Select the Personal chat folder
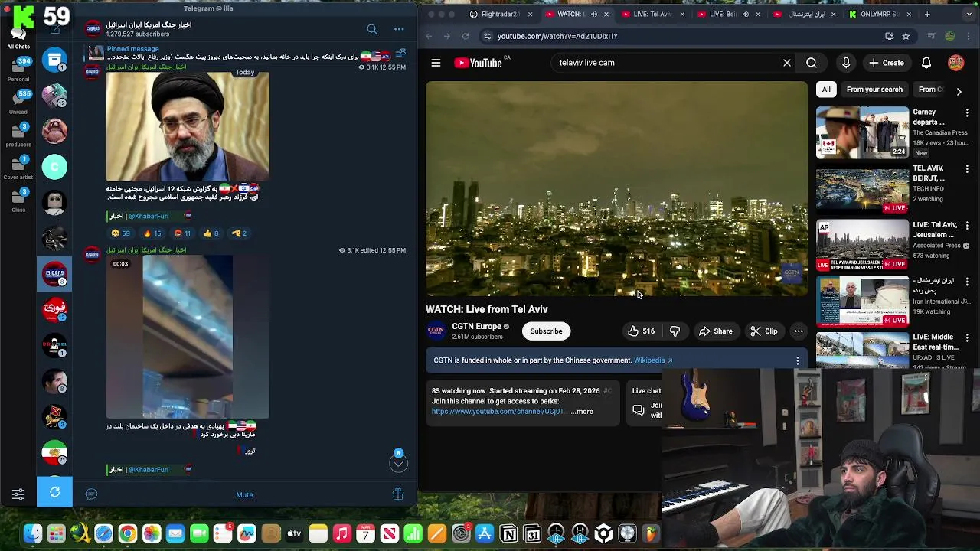The width and height of the screenshot is (980, 551). (18, 68)
